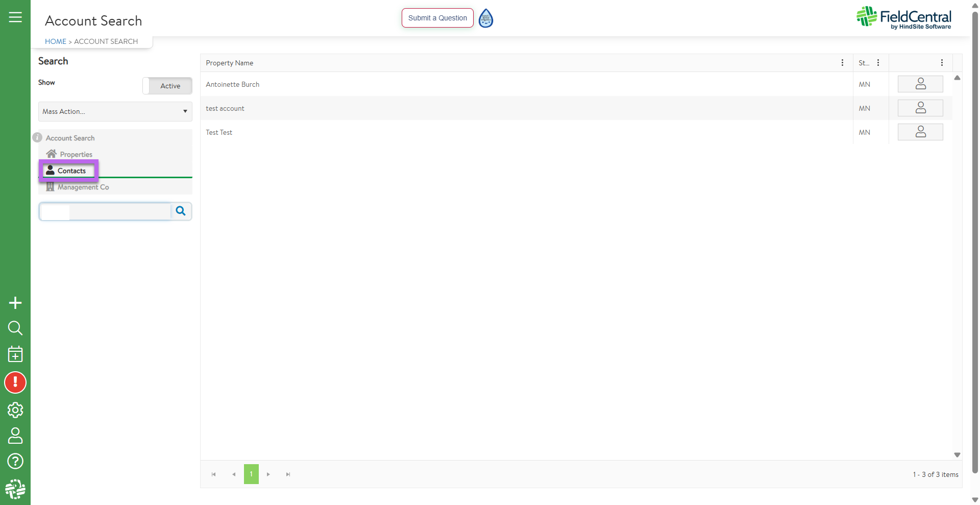This screenshot has height=505, width=980.
Task: Click the help question mark icon
Action: (15, 461)
